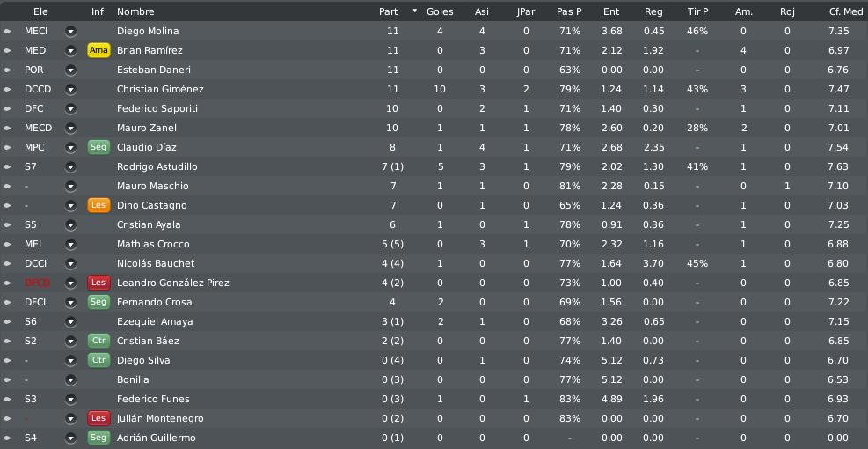Image resolution: width=868 pixels, height=449 pixels.
Task: Click the green Seg badge for Claudio Díaz
Action: point(98,147)
